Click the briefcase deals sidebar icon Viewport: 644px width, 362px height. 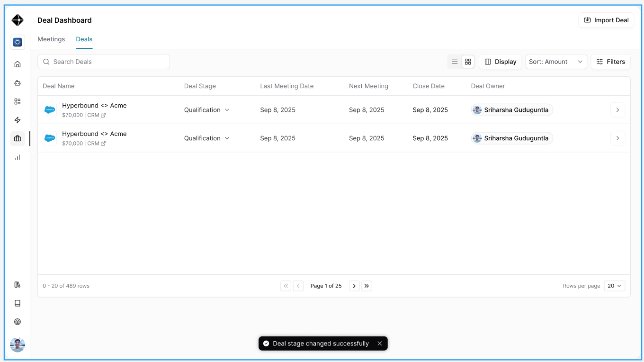coord(18,138)
